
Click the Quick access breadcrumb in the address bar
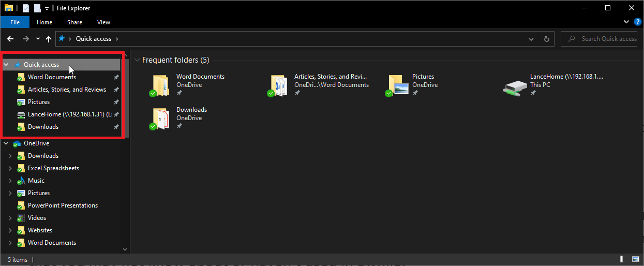[x=94, y=39]
